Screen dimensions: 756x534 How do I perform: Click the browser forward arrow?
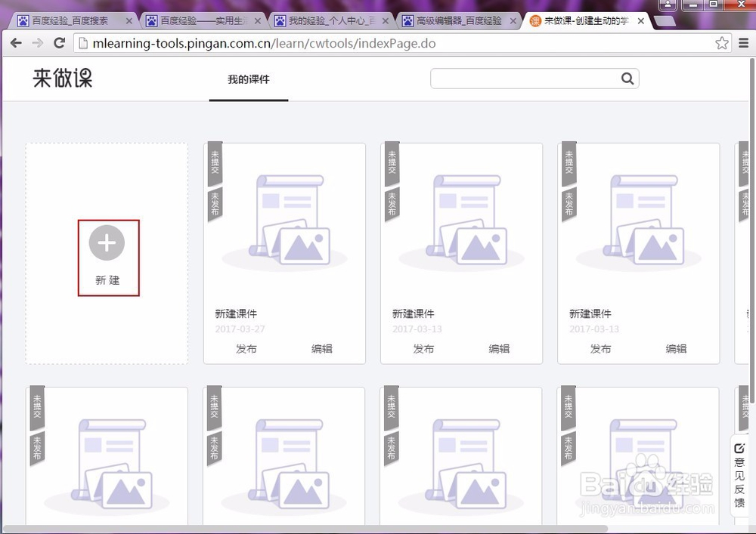(38, 43)
